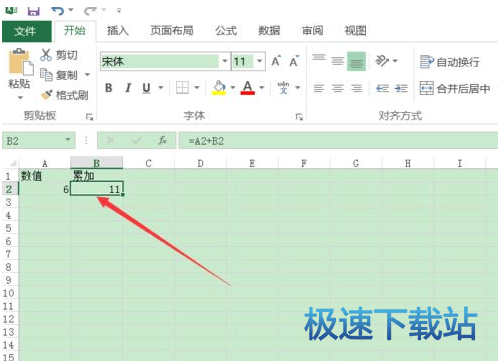Open the 字体 font dialog launcher
The height and width of the screenshot is (361, 498).
299,117
